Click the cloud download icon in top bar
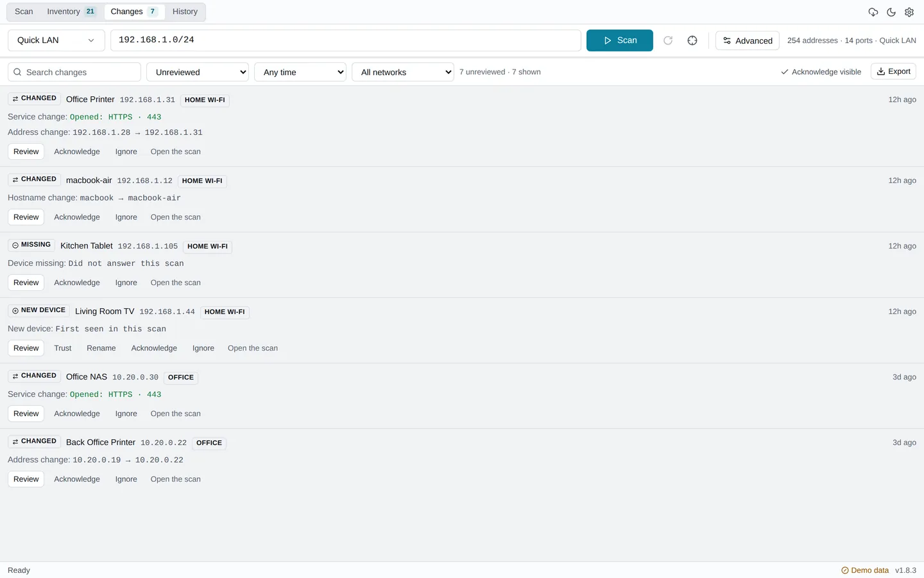The image size is (924, 578). coord(873,12)
